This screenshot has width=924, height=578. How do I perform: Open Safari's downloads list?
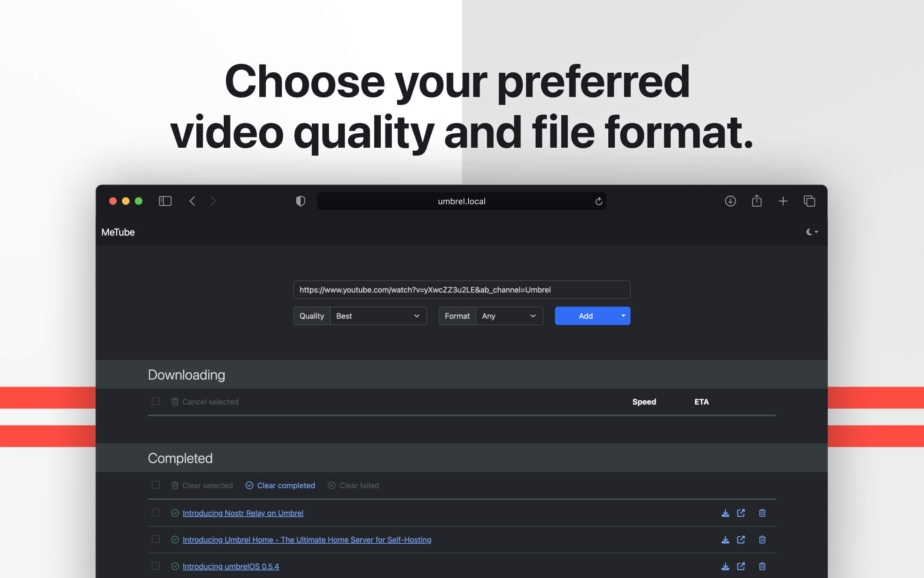(x=730, y=201)
